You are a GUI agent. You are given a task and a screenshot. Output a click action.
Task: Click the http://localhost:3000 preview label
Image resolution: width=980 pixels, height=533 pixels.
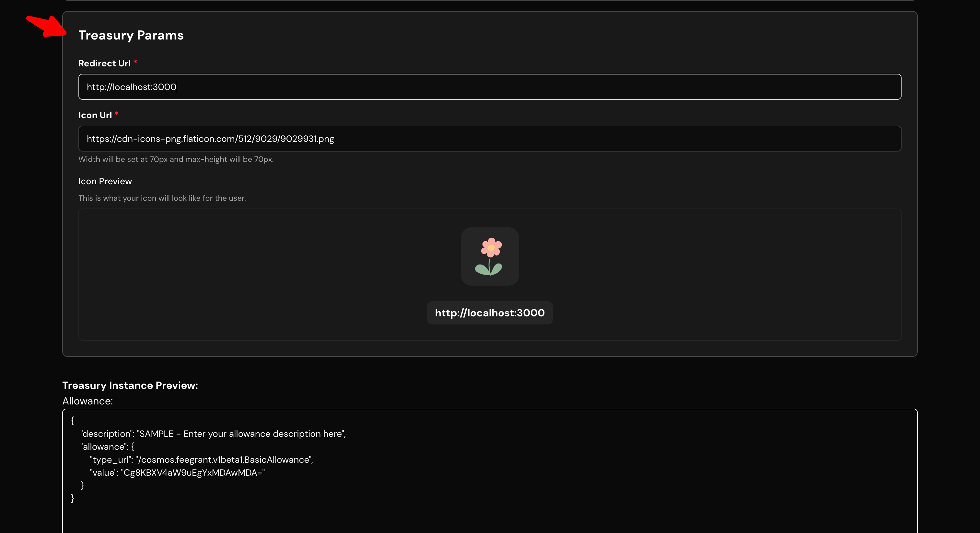[490, 312]
